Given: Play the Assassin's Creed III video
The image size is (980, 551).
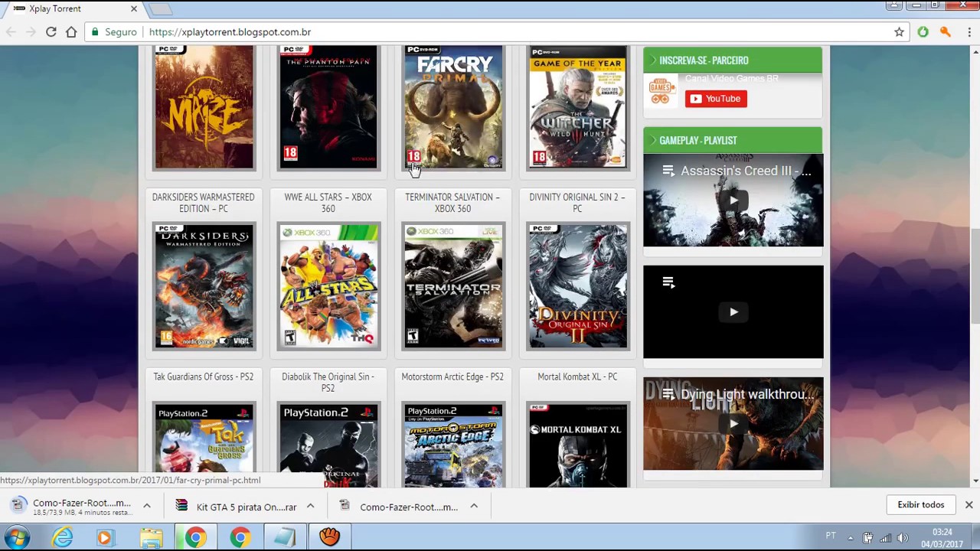Looking at the screenshot, I should tap(733, 201).
